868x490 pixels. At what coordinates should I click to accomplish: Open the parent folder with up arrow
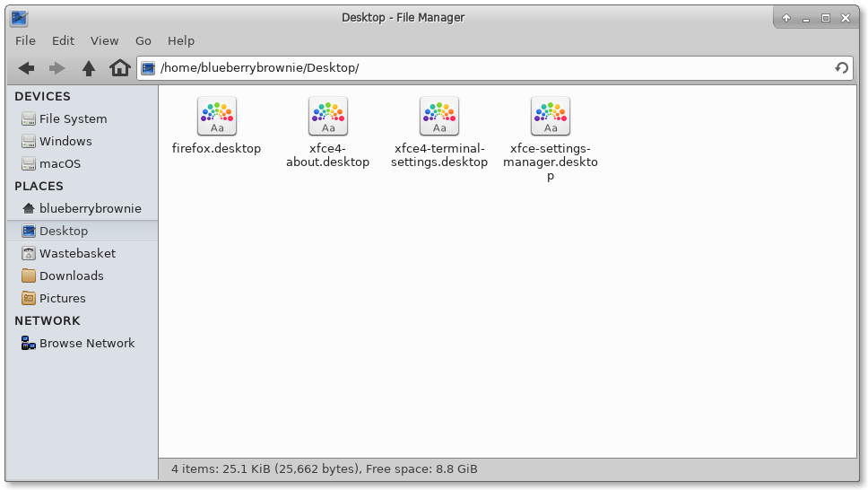pos(89,68)
